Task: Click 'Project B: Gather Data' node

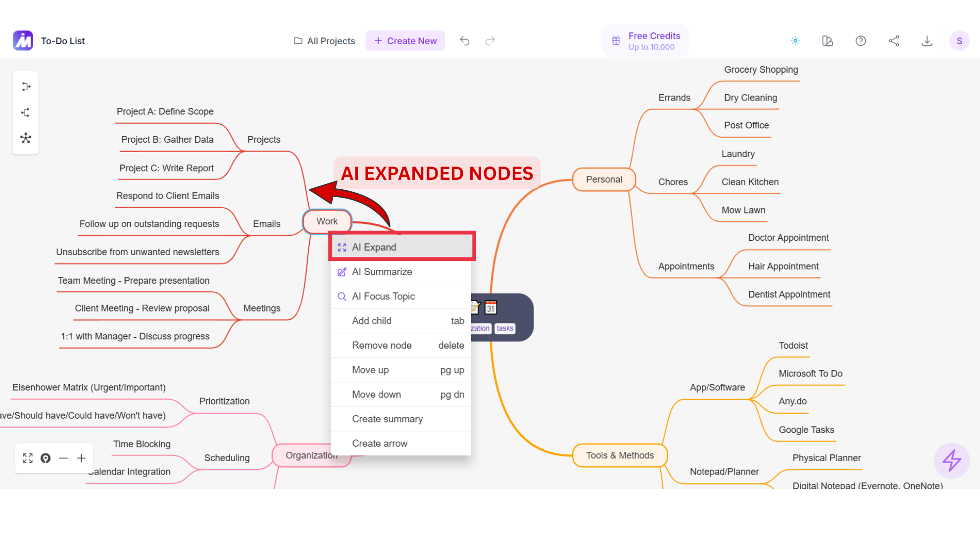Action: [x=167, y=140]
